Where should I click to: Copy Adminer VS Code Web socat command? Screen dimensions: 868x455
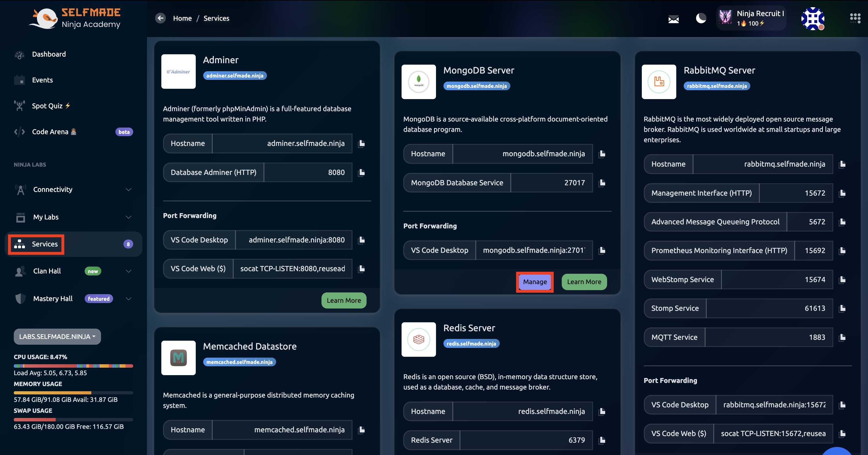362,269
